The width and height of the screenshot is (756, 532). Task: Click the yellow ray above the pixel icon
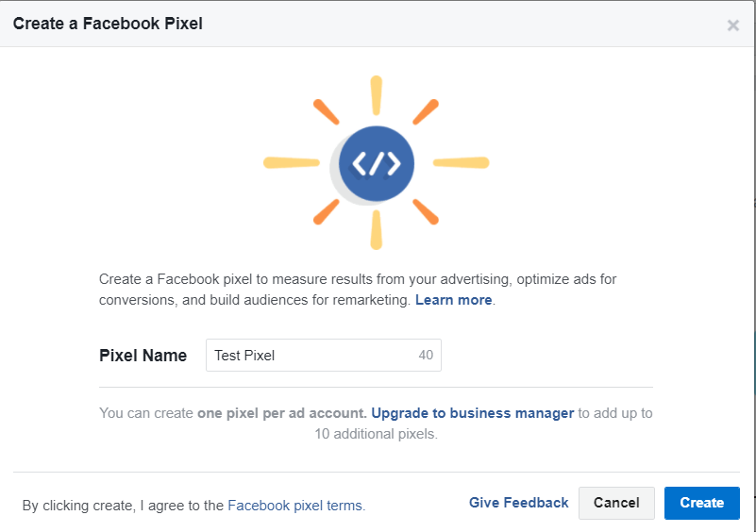point(376,95)
